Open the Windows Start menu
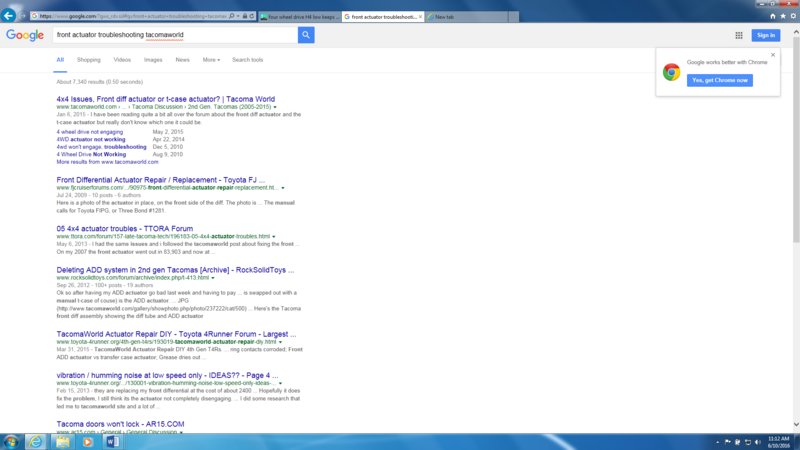800x450 pixels. 11,442
